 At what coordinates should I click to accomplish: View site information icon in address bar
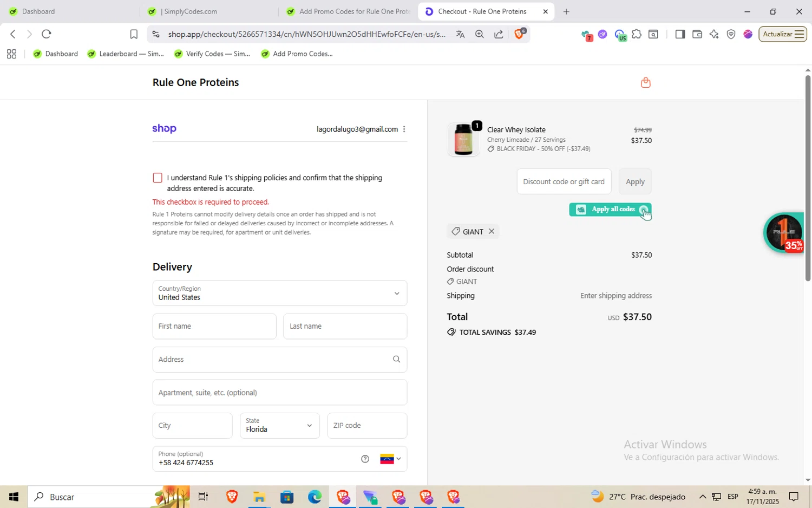click(x=156, y=34)
